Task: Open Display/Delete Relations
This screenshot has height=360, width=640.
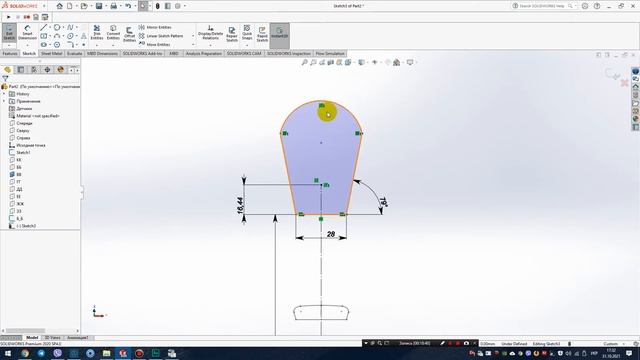Action: (211, 32)
